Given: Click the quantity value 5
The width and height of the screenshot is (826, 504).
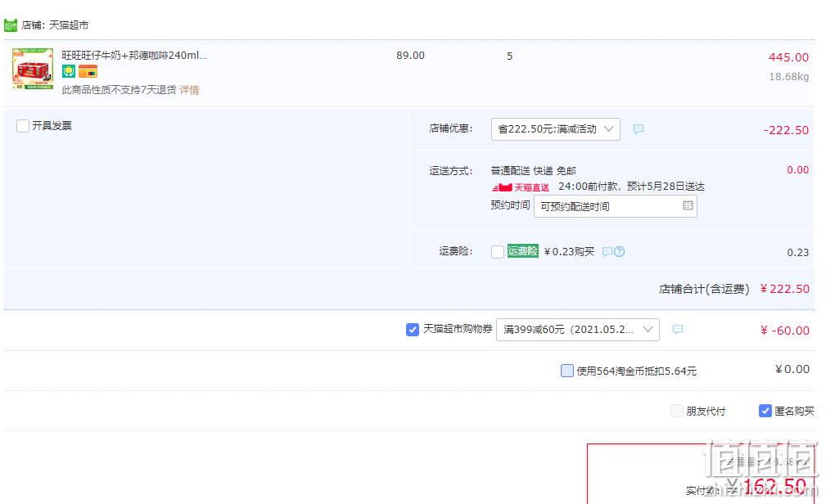Looking at the screenshot, I should pos(509,56).
